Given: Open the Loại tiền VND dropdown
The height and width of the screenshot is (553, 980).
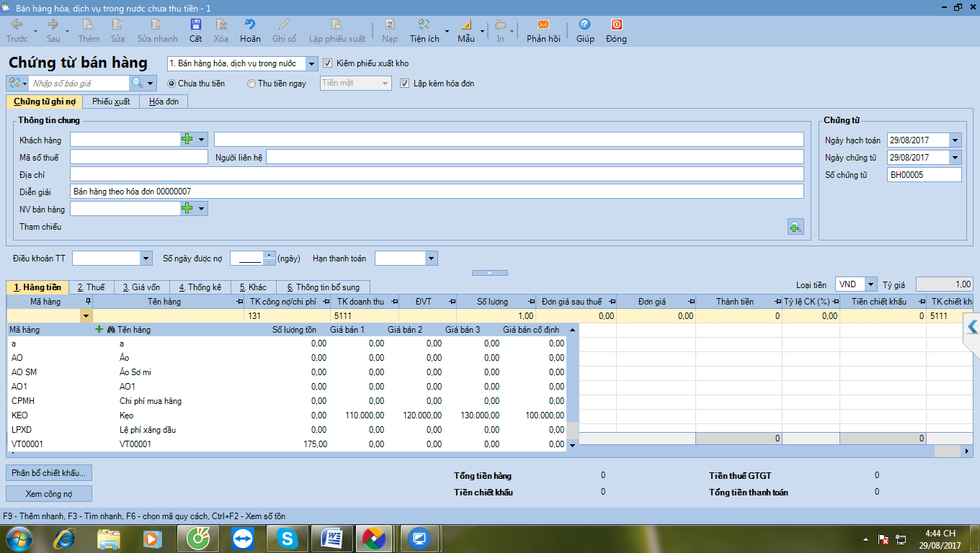Looking at the screenshot, I should [x=871, y=284].
